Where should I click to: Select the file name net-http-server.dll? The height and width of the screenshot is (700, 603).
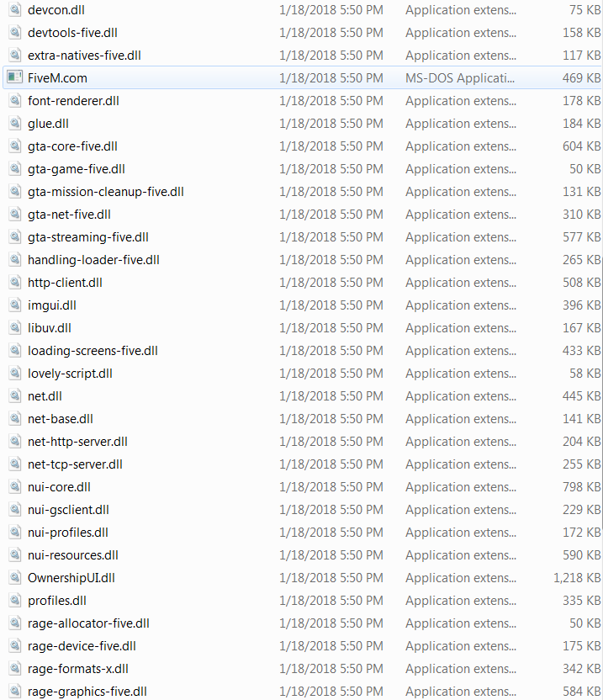[77, 442]
